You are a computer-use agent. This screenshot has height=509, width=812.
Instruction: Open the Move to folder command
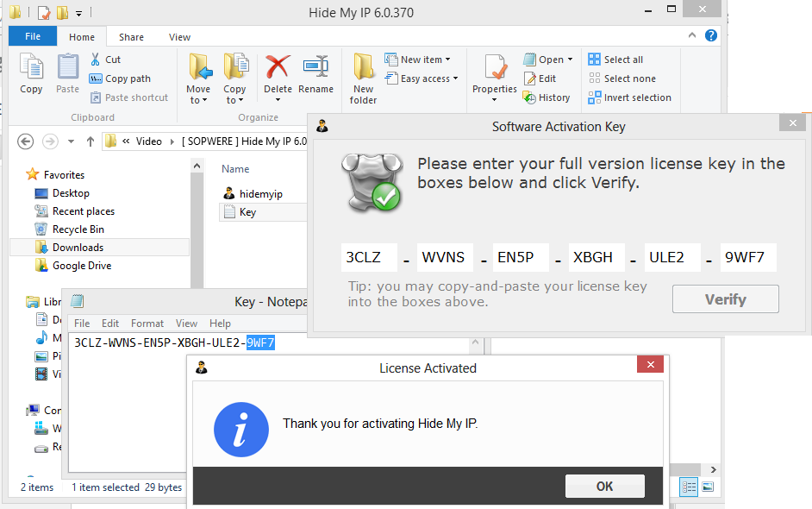198,79
